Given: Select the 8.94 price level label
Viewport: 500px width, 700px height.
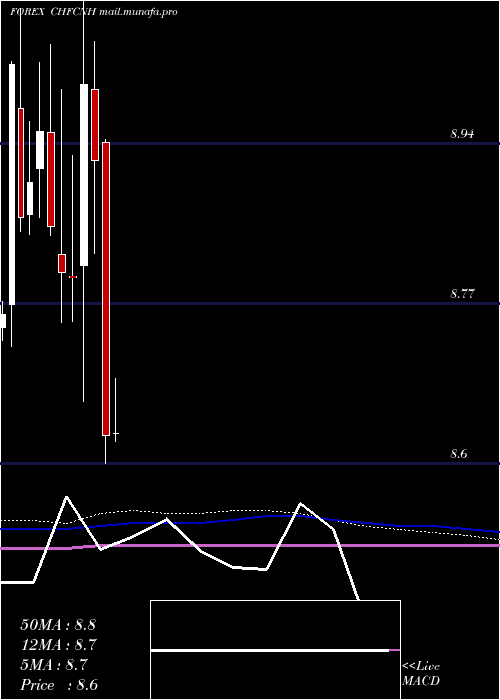Looking at the screenshot, I should point(462,133).
